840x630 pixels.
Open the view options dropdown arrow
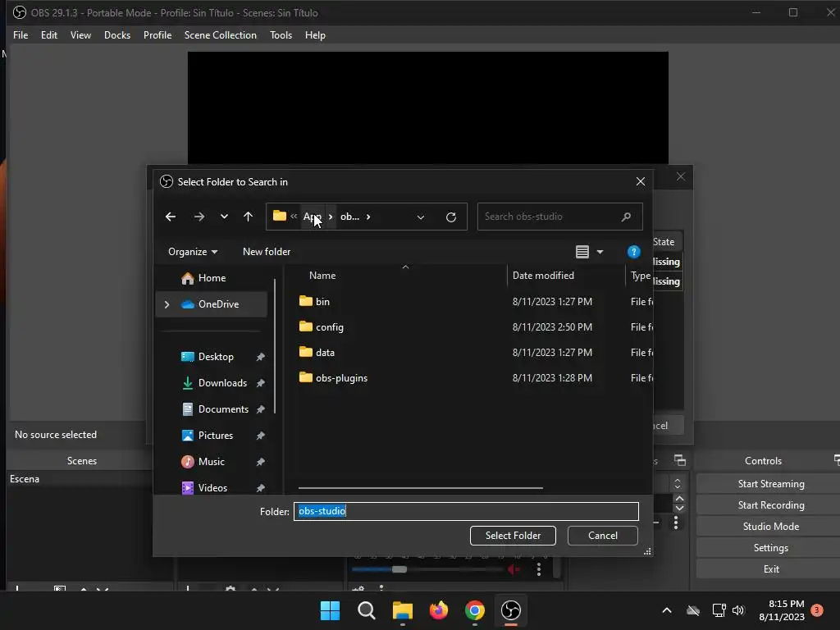pyautogui.click(x=600, y=252)
